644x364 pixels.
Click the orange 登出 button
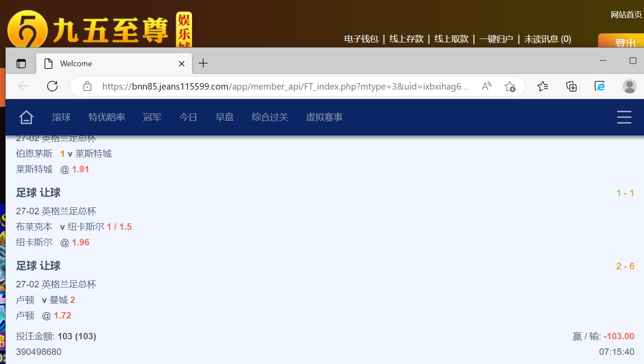[622, 41]
